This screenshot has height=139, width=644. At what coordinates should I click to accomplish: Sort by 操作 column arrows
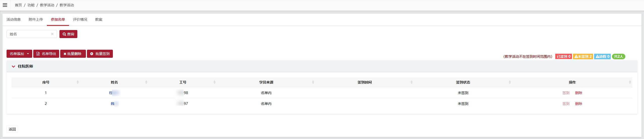click(630, 82)
